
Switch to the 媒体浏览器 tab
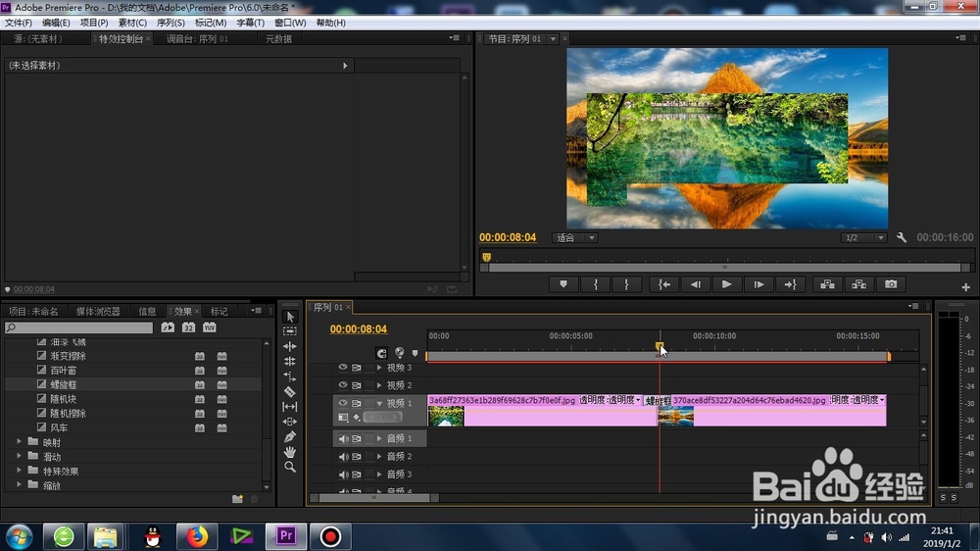pos(98,311)
